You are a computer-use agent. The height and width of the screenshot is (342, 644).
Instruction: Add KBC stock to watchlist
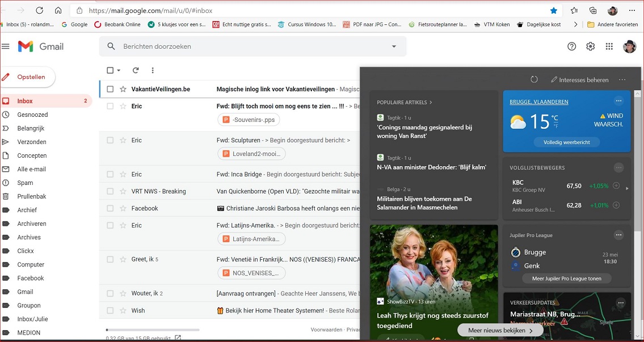click(x=616, y=186)
